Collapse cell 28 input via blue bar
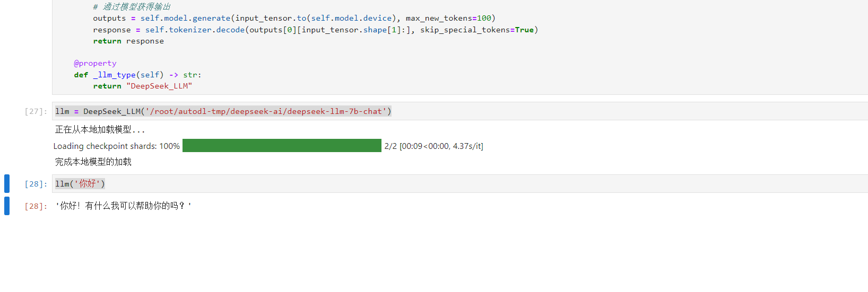 pyautogui.click(x=7, y=184)
